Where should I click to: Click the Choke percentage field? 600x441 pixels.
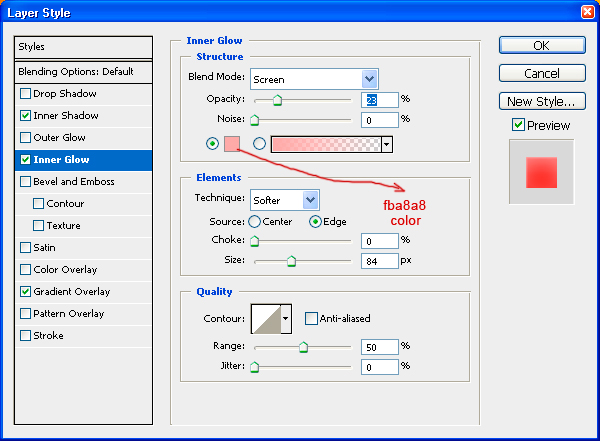point(380,241)
